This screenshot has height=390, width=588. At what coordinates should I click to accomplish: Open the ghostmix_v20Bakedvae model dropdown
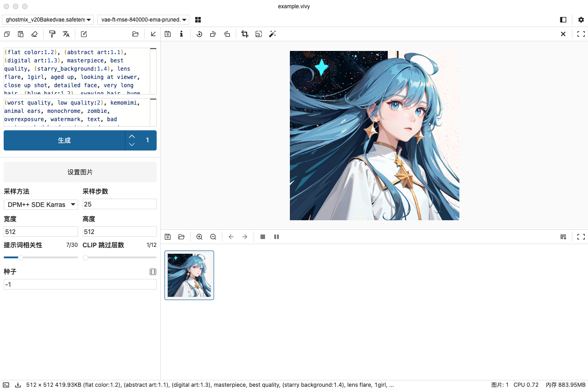[x=48, y=20]
